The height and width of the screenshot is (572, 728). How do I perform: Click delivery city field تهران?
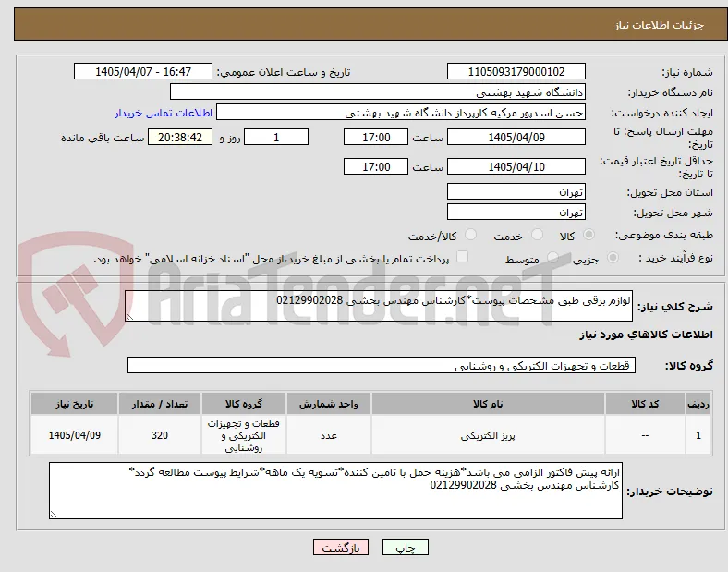516,212
